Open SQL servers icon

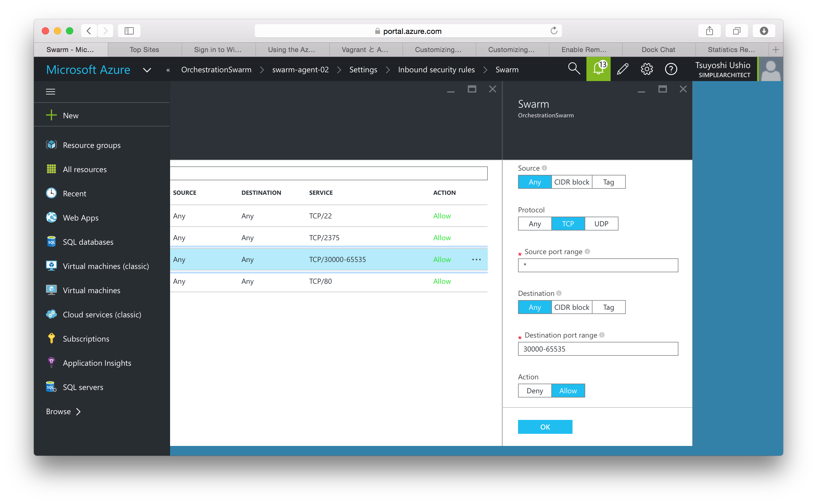(51, 387)
